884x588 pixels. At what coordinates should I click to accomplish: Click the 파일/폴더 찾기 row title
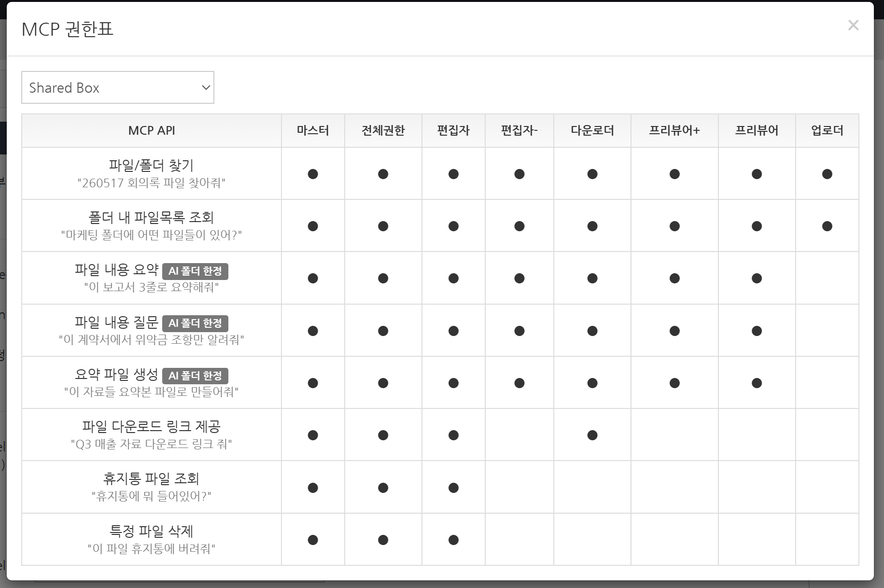152,165
